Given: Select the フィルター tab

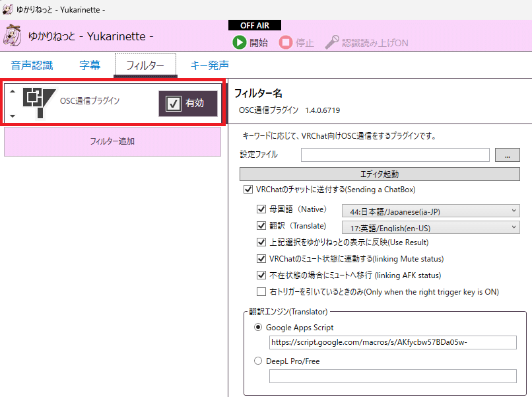Looking at the screenshot, I should [145, 65].
